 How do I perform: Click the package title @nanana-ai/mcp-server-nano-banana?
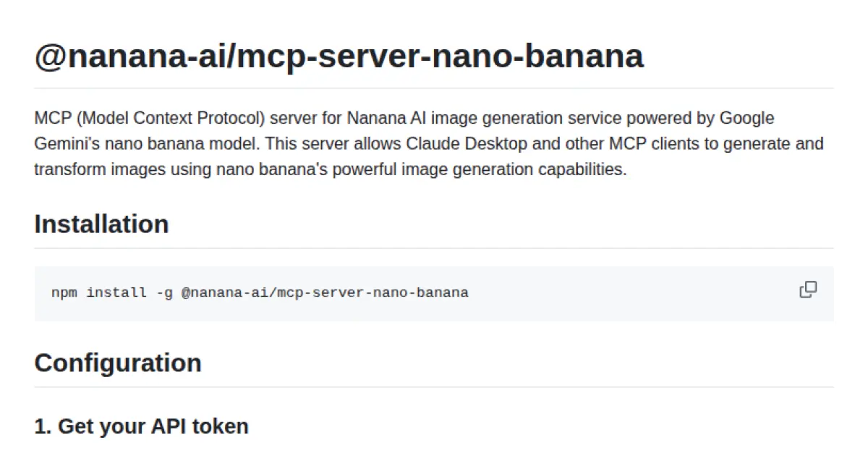(x=339, y=56)
